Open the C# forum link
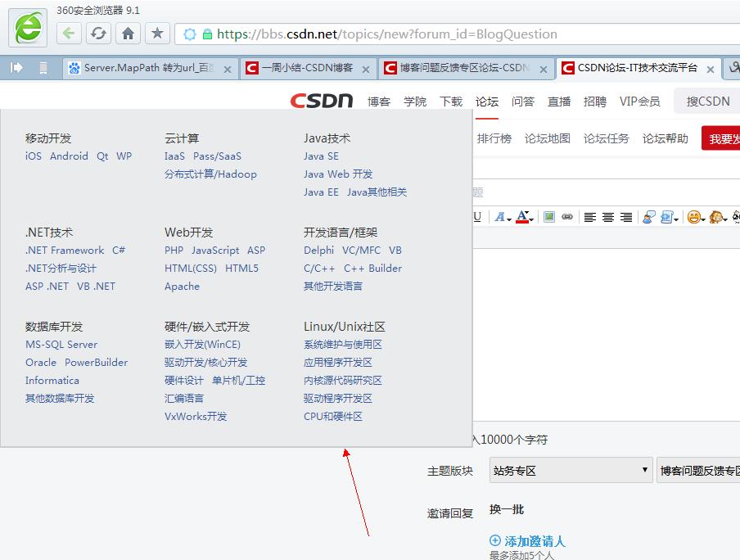This screenshot has height=560, width=740. (119, 251)
